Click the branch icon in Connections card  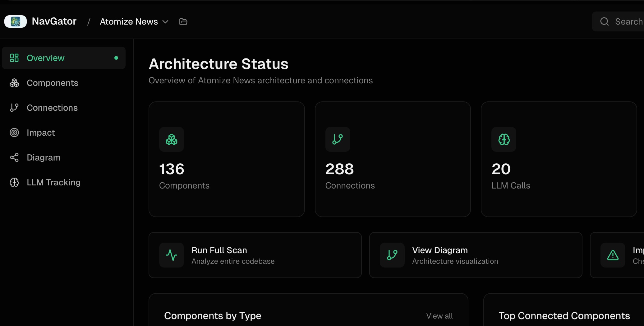338,139
